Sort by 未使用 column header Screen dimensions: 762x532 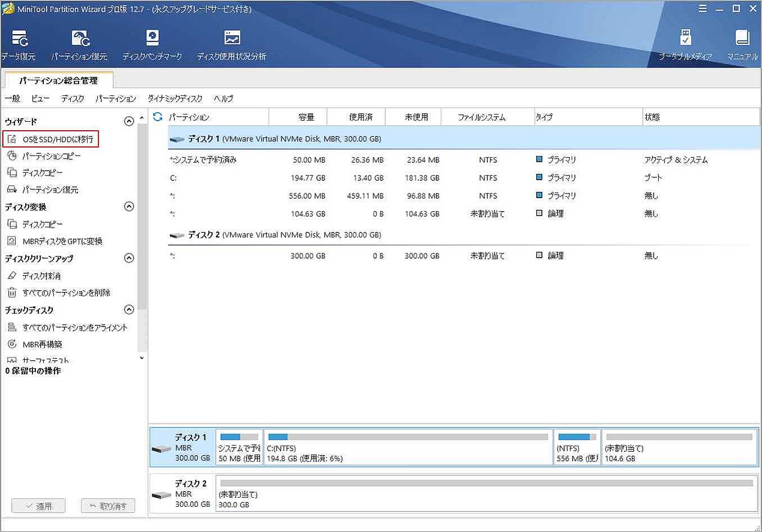pos(413,117)
